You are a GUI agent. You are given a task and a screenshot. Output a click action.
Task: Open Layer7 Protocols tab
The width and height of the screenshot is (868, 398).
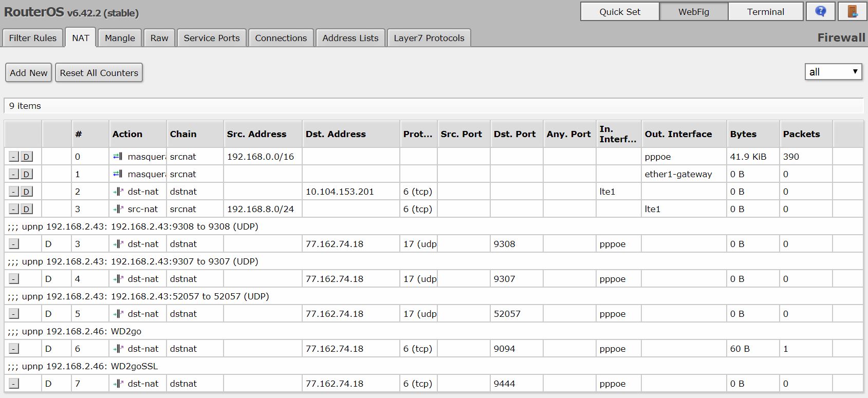pos(429,38)
